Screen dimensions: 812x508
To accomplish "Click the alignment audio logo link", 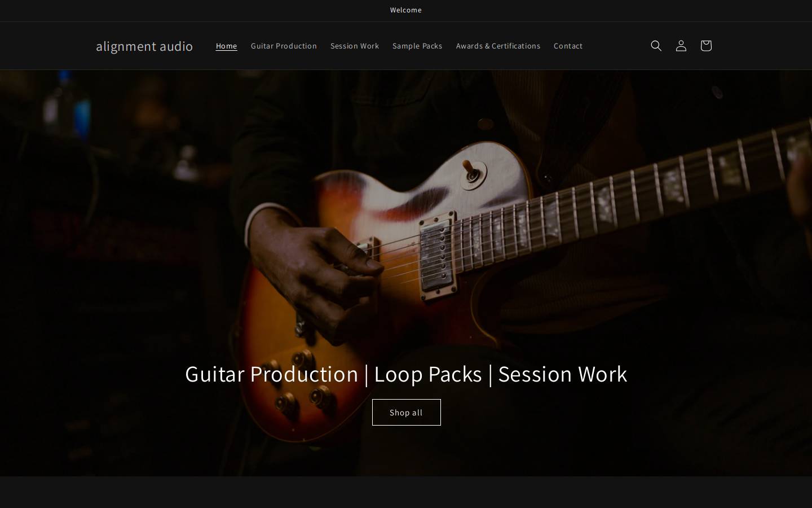I will 144,46.
